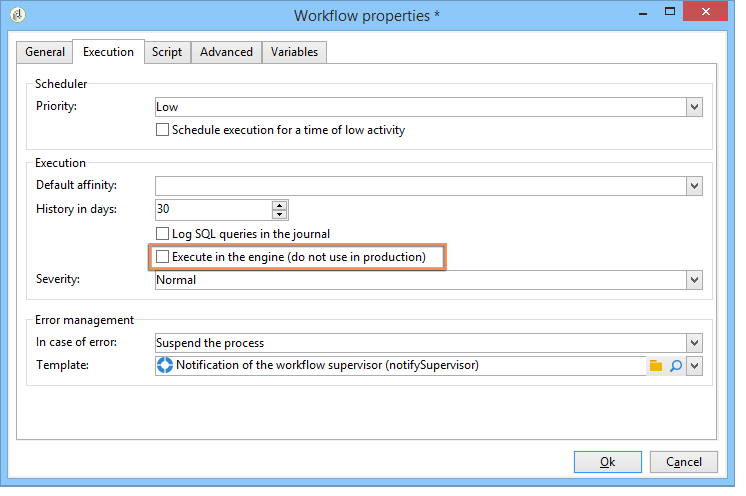Viewport: 746px width, 496px height.
Task: Toggle Execute in the engine checkbox
Action: point(163,258)
